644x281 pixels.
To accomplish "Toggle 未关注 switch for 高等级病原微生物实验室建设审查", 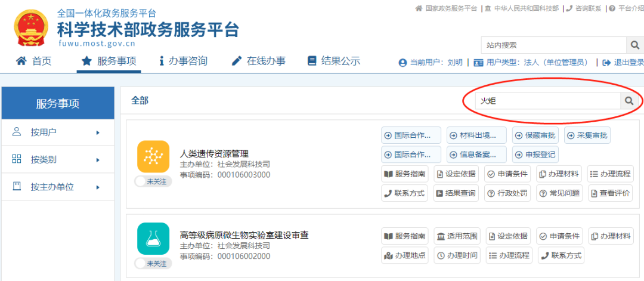I will [153, 263].
